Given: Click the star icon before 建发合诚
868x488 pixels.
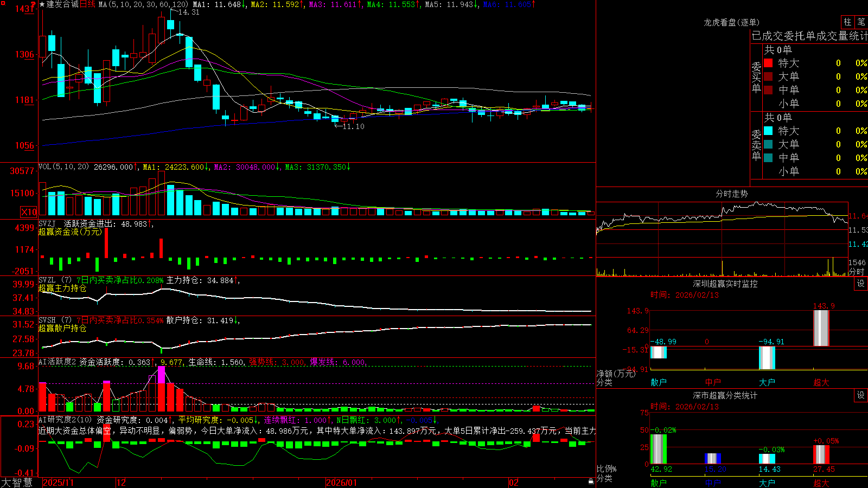Looking at the screenshot, I should click(42, 4).
